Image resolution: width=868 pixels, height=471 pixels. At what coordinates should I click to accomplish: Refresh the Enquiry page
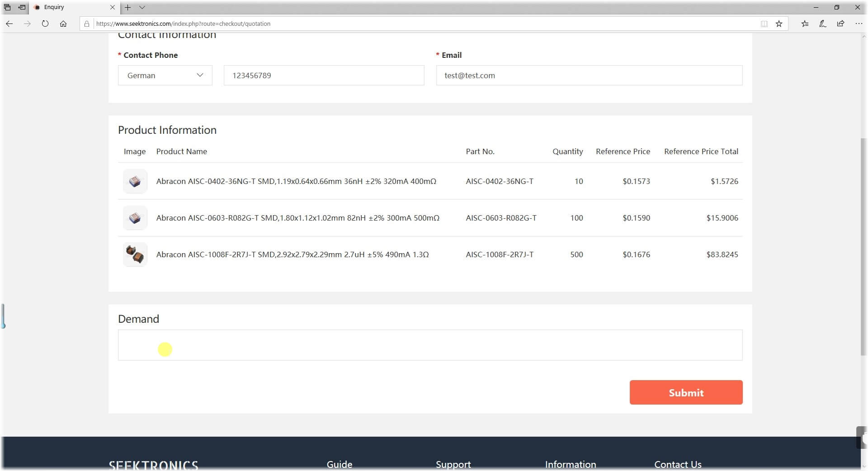(x=45, y=24)
